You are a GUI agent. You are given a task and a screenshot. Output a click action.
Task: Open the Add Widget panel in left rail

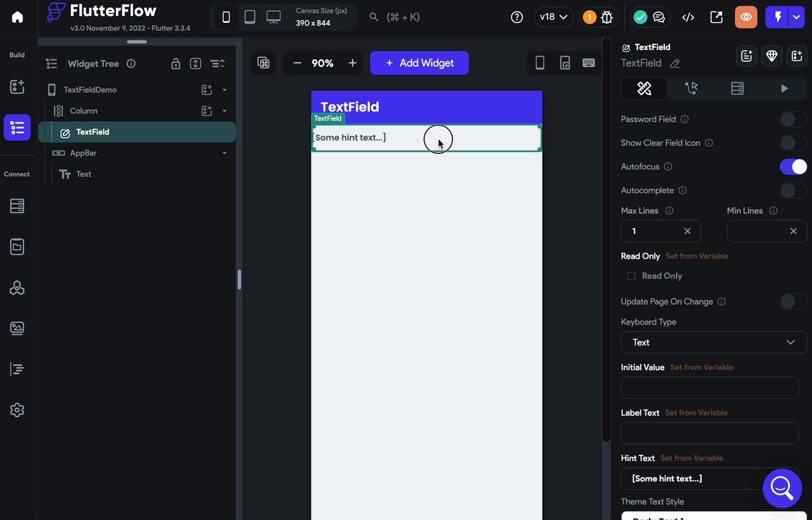click(x=17, y=87)
